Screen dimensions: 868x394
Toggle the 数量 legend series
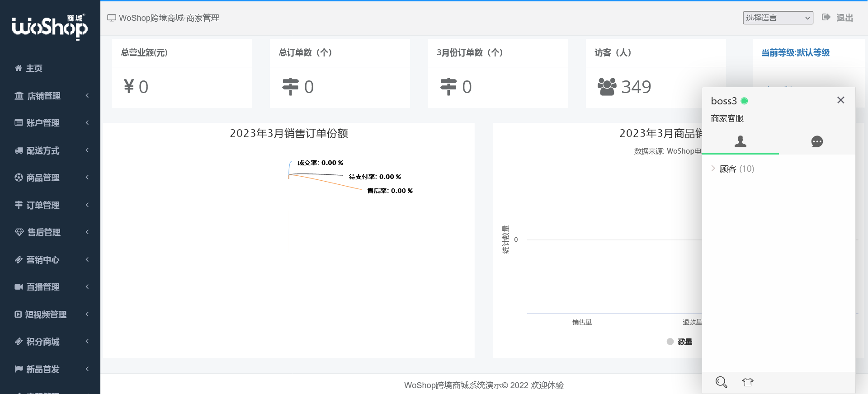click(679, 342)
